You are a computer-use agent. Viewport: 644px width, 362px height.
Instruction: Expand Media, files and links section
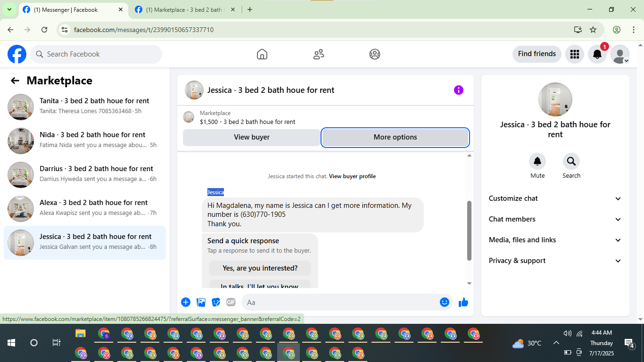click(x=555, y=240)
